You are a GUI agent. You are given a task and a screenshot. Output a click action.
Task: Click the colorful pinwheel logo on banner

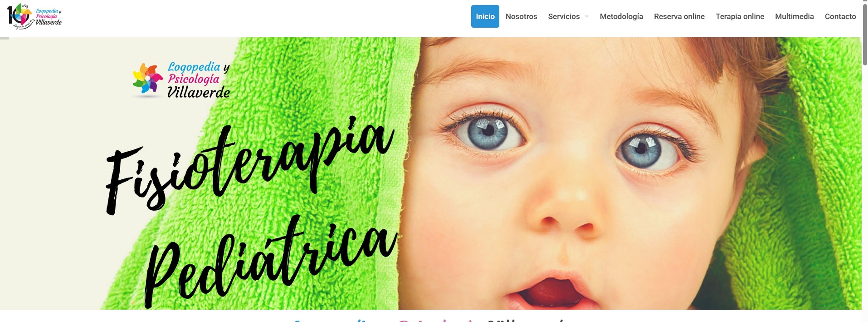[x=147, y=79]
